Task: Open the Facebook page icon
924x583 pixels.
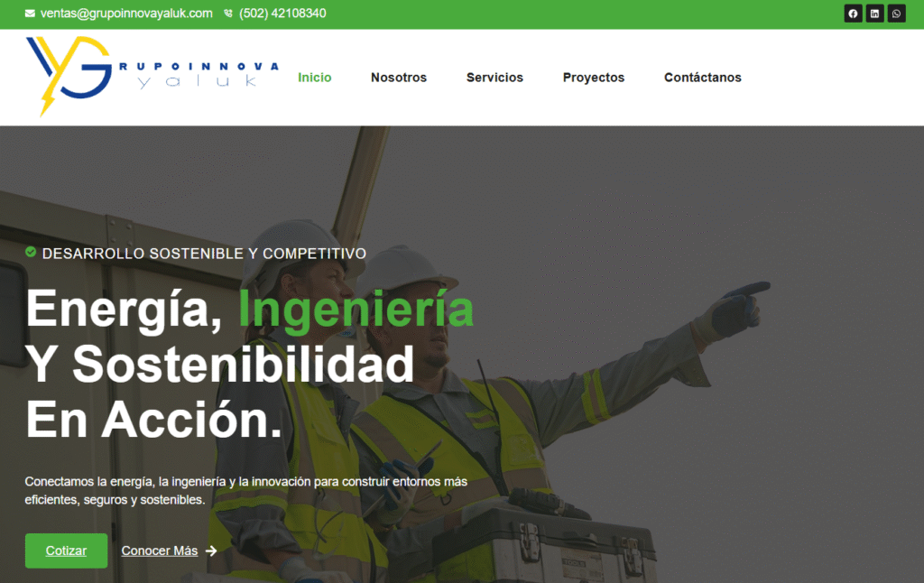Action: pyautogui.click(x=853, y=14)
